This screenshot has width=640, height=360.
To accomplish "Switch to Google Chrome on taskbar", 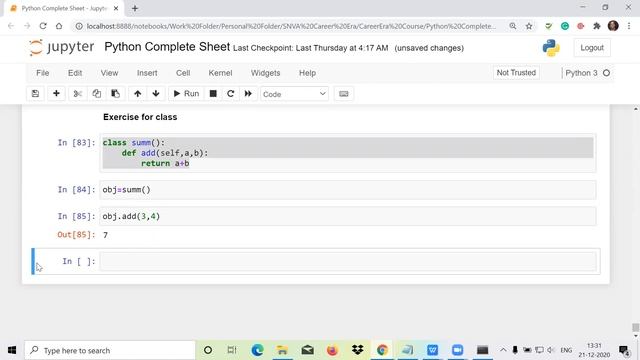I will coord(382,350).
